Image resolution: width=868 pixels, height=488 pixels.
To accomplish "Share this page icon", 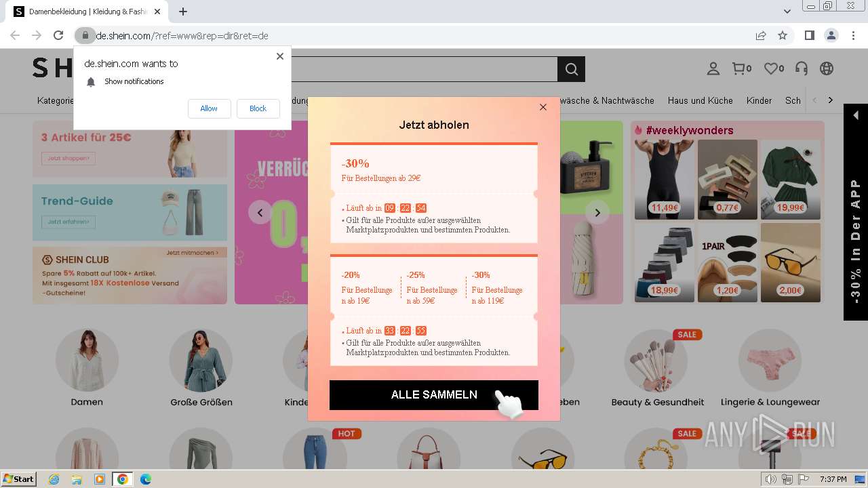I will pos(761,36).
